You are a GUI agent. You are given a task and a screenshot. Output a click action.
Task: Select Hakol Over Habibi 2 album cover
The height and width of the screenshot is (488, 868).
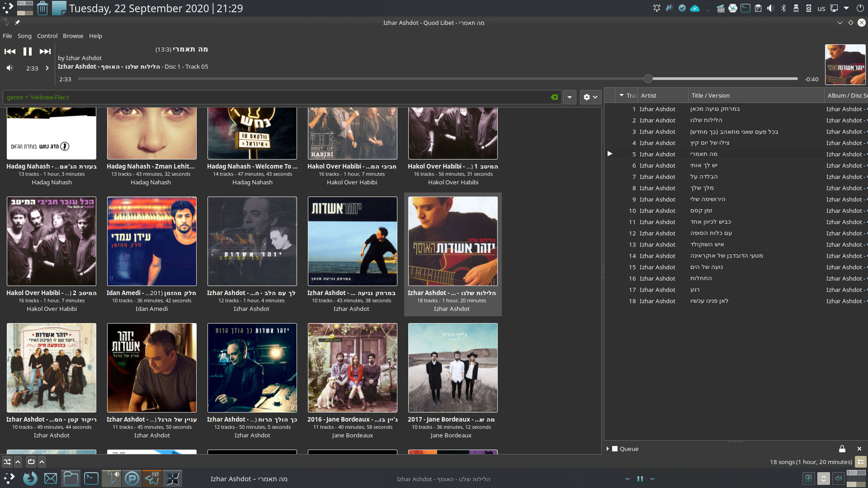(x=52, y=241)
